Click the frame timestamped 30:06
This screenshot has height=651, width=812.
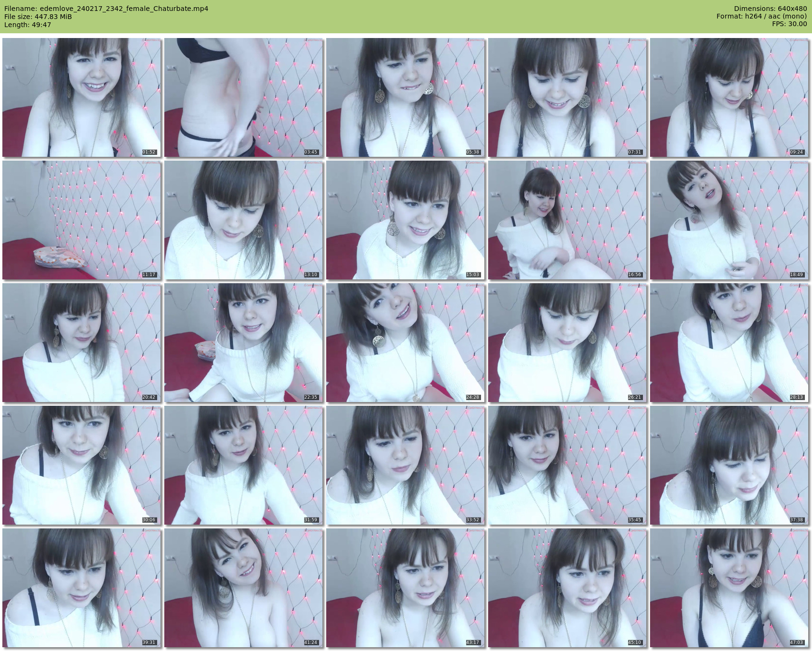pos(82,465)
